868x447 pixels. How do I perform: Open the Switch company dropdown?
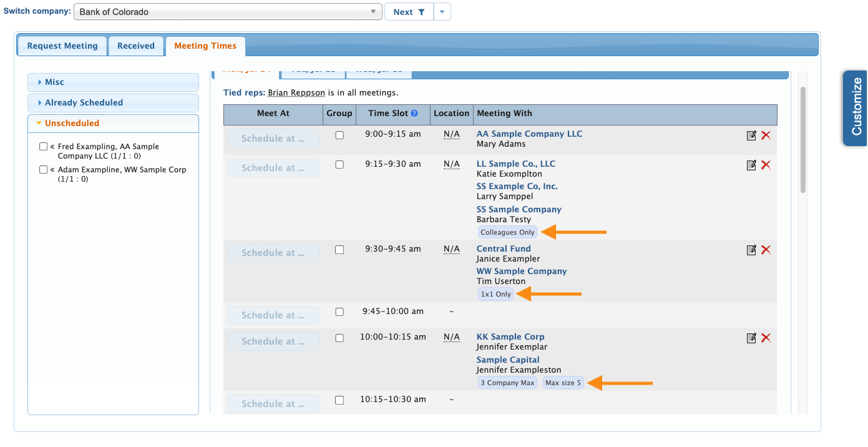[x=228, y=12]
